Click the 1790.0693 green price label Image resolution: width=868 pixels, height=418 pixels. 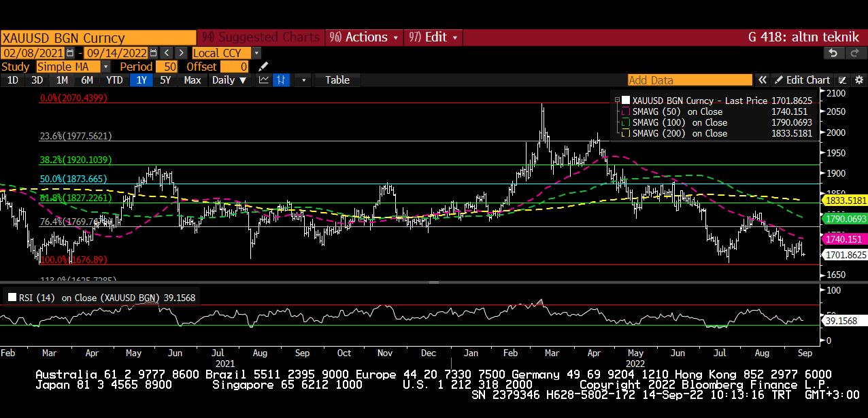[x=845, y=219]
